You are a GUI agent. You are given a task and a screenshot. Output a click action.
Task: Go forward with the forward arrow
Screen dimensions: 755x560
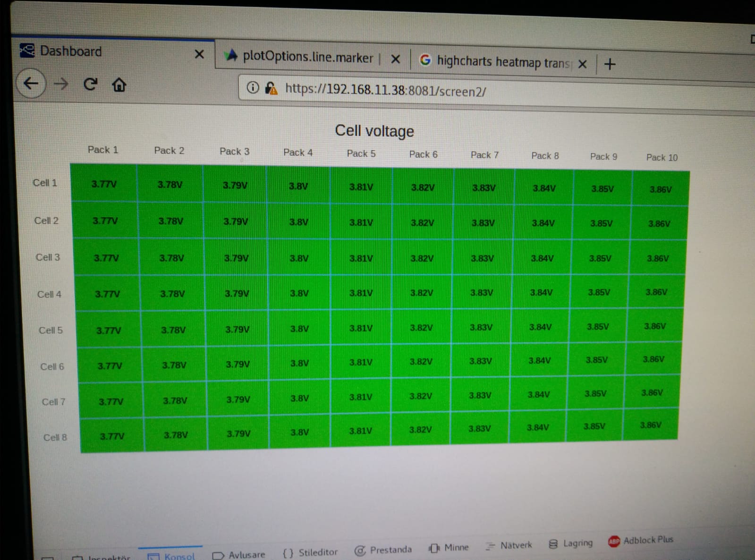coord(61,84)
